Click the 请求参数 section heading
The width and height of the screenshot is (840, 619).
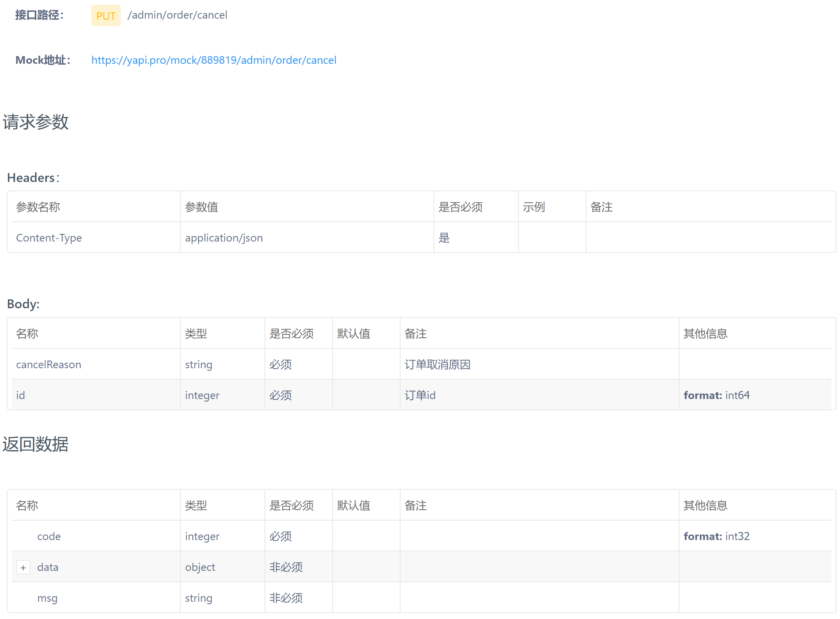[x=35, y=122]
